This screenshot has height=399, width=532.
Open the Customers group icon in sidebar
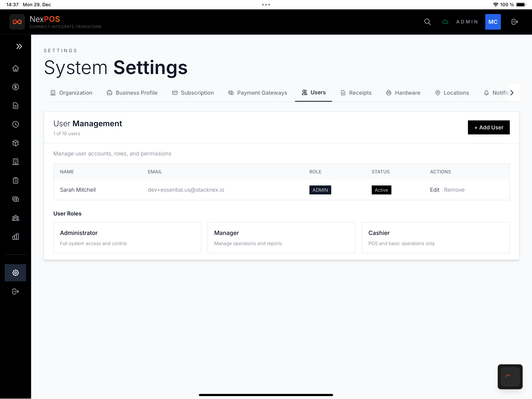15,218
